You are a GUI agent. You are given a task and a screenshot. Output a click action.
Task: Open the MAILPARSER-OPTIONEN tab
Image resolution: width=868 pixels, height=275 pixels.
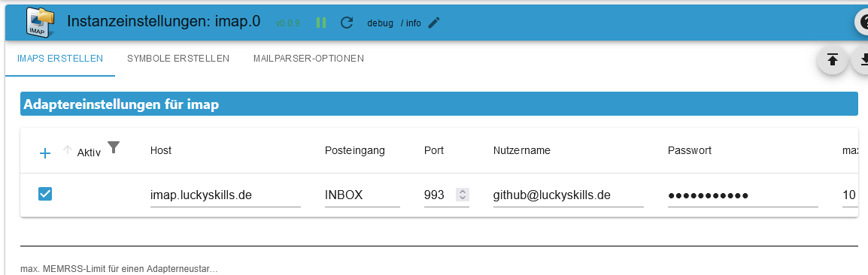308,58
